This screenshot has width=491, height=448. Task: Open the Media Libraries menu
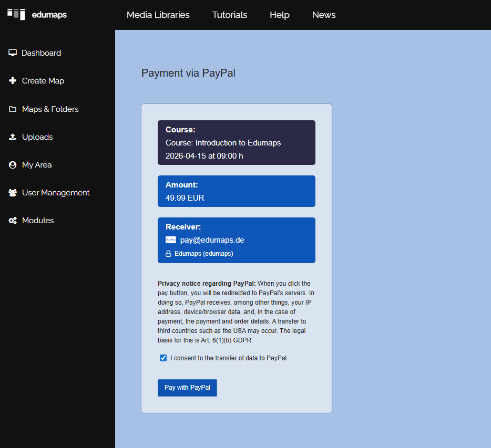(158, 15)
